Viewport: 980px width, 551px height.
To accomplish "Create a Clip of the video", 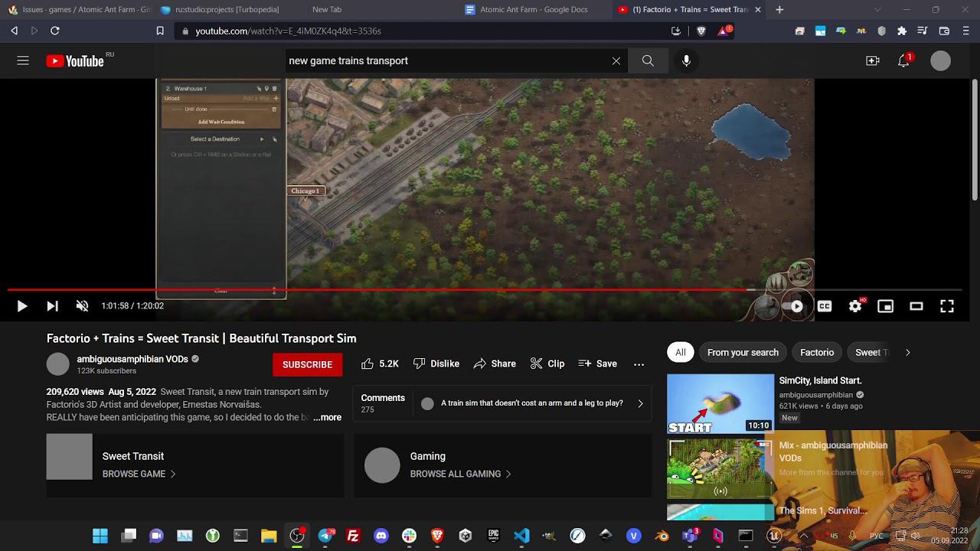I will (547, 364).
